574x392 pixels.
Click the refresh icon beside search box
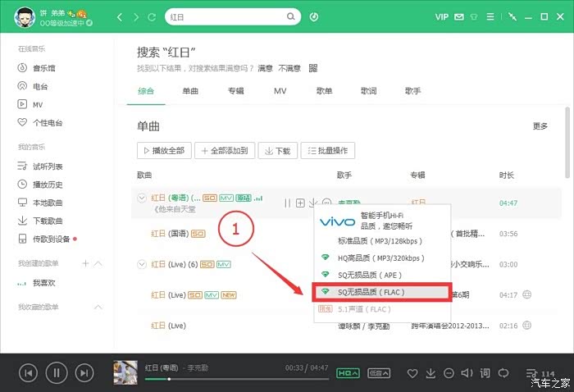151,16
